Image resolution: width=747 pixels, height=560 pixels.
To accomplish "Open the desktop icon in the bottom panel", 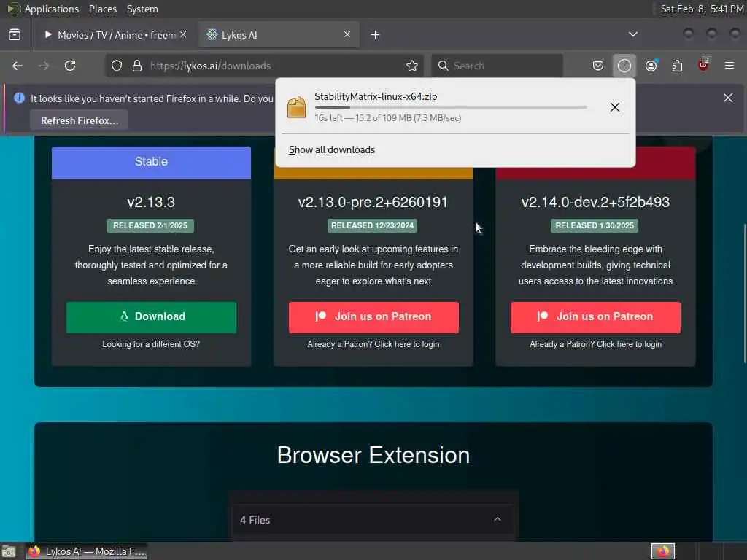I will point(9,552).
